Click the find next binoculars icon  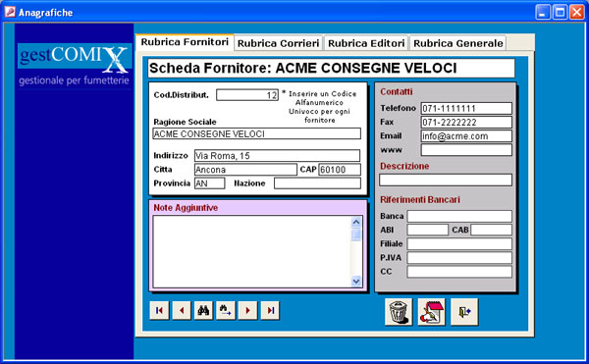[x=226, y=310]
